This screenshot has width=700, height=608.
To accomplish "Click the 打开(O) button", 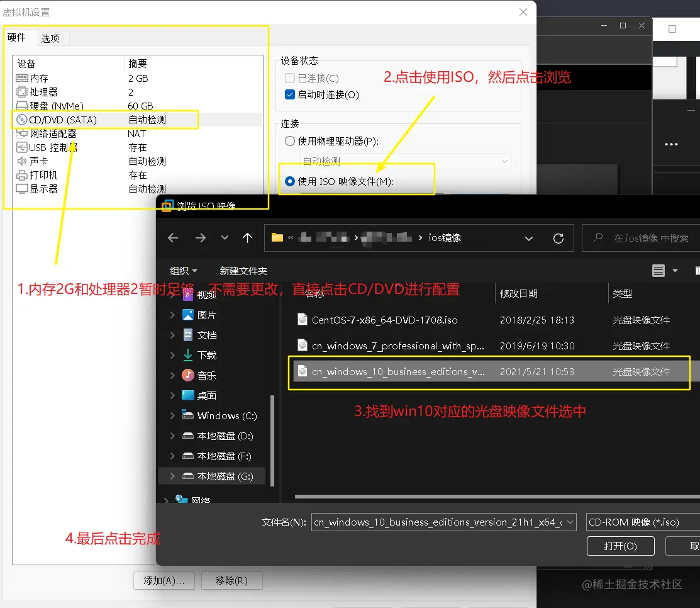I will pos(620,546).
